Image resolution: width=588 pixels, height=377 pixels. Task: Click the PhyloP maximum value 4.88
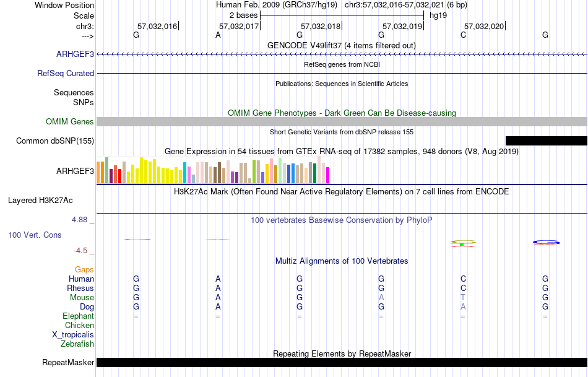(79, 220)
